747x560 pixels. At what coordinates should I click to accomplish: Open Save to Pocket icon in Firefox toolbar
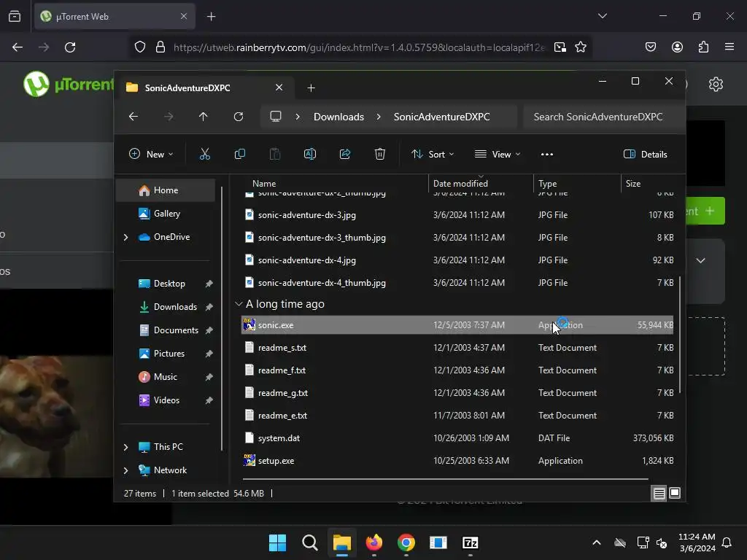[650, 47]
